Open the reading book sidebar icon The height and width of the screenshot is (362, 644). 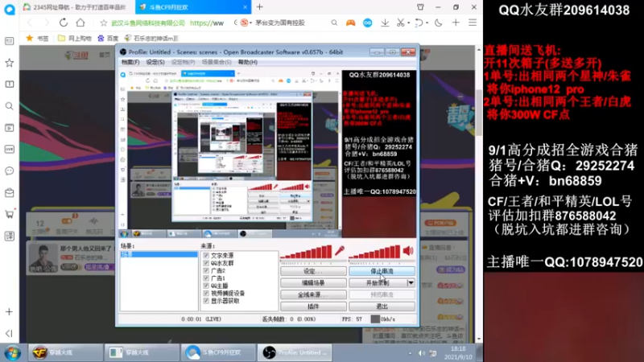click(x=9, y=84)
